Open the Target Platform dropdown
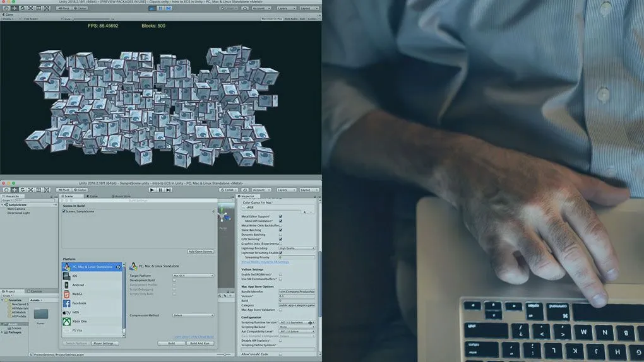644x362 pixels. click(193, 276)
